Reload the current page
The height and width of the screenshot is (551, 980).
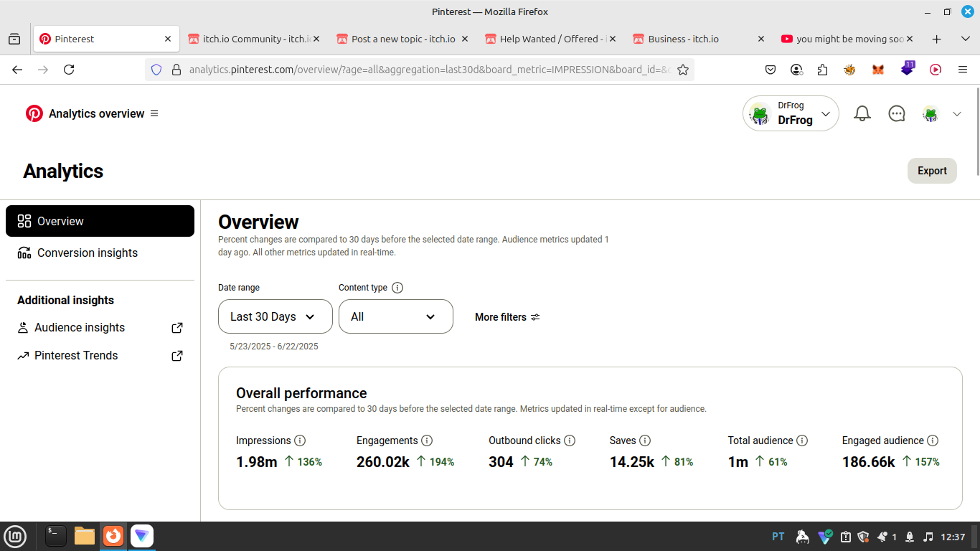click(69, 70)
